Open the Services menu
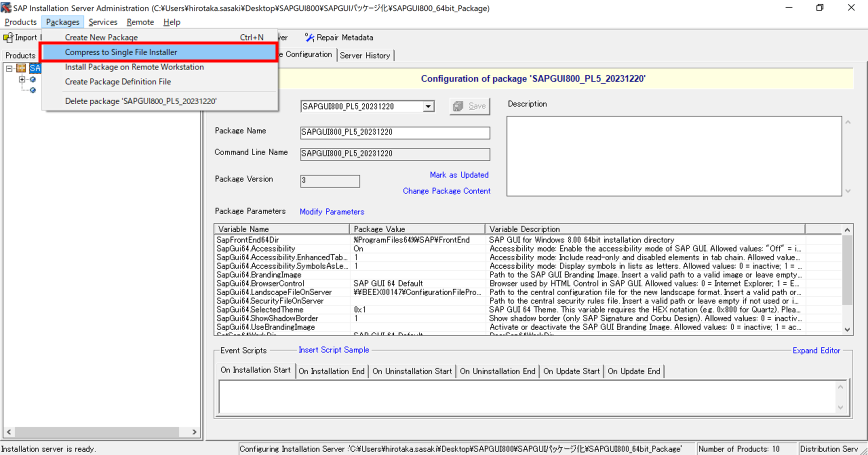The image size is (868, 455). coord(103,22)
